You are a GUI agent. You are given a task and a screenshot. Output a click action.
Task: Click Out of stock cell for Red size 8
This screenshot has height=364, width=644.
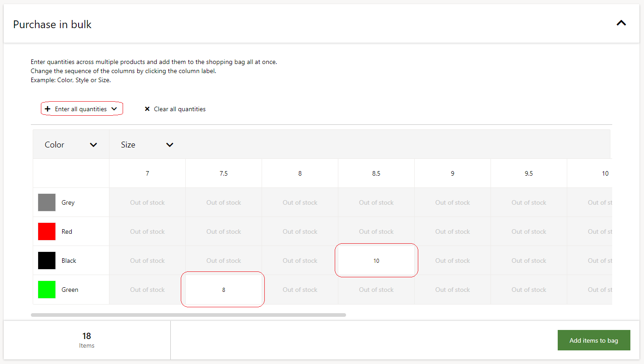[x=300, y=231]
